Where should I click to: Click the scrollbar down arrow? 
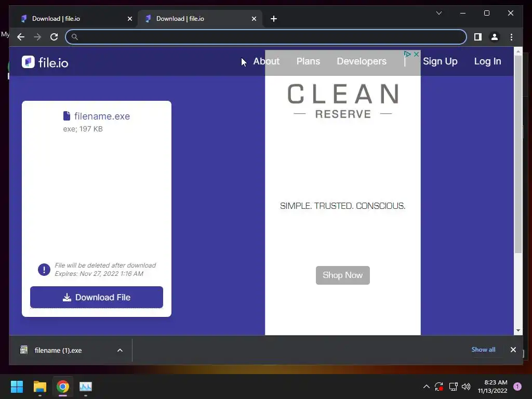click(518, 330)
